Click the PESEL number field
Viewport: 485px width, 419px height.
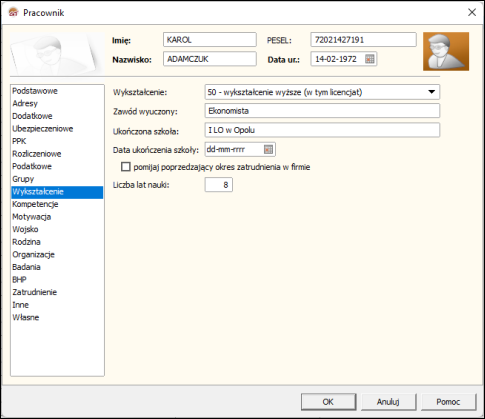(x=363, y=40)
